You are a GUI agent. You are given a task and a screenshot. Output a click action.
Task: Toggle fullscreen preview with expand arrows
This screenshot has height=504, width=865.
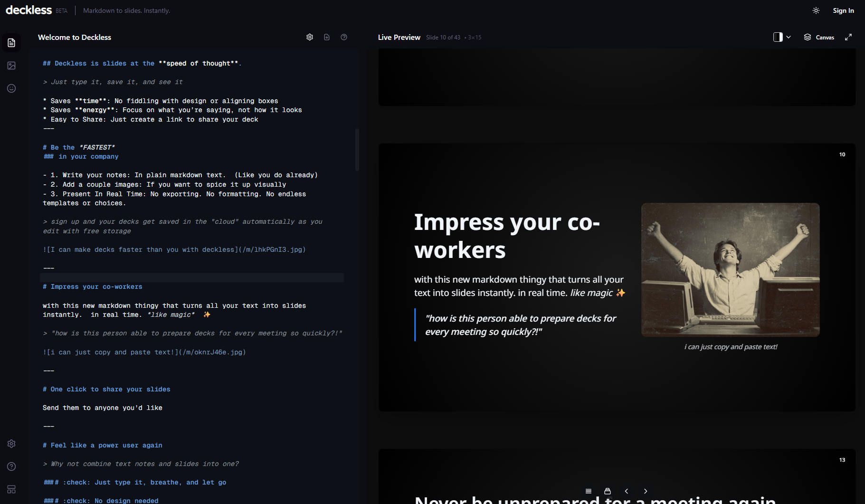(x=848, y=37)
